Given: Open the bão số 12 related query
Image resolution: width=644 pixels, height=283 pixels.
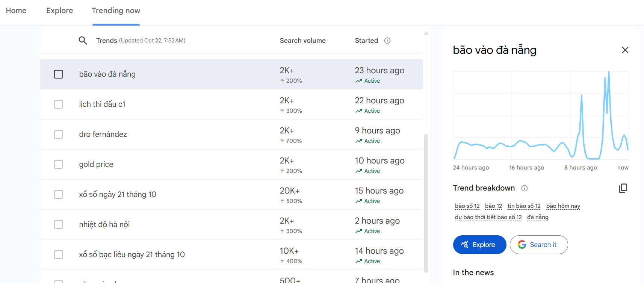Looking at the screenshot, I should click(x=467, y=206).
